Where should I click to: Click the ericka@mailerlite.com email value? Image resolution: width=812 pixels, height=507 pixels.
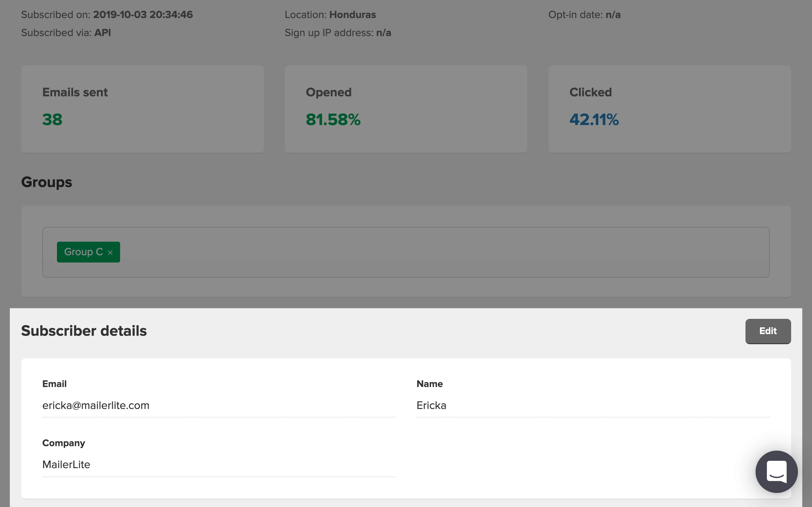[96, 405]
